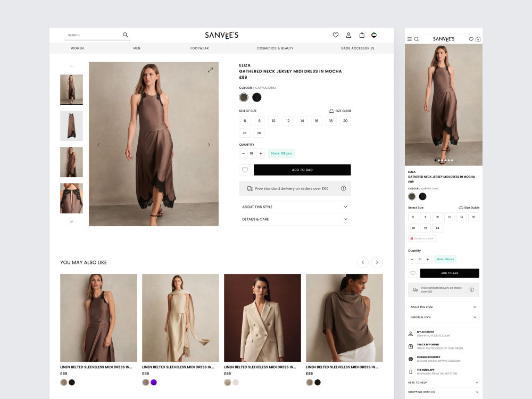The width and height of the screenshot is (532, 399).
Task: Add to wishlist with heart beside Add to Bag
Action: [x=245, y=170]
